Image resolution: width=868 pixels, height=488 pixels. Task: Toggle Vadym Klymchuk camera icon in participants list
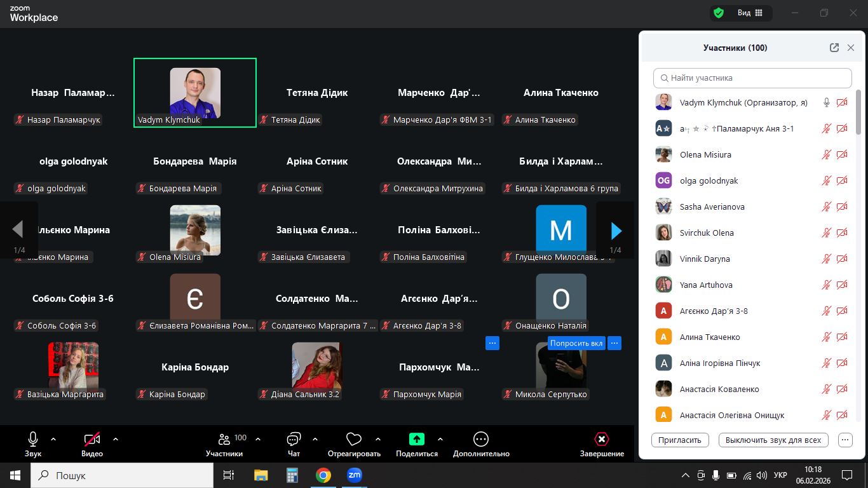pyautogui.click(x=842, y=102)
